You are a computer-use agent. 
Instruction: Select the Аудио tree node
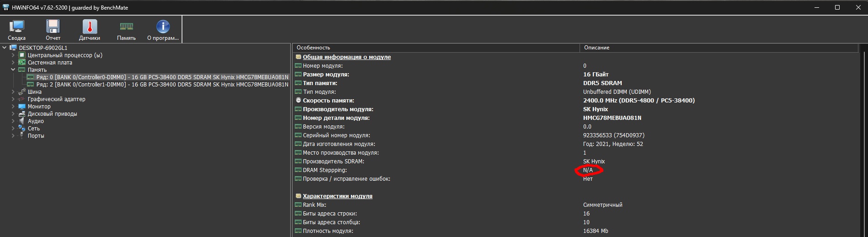pos(36,121)
